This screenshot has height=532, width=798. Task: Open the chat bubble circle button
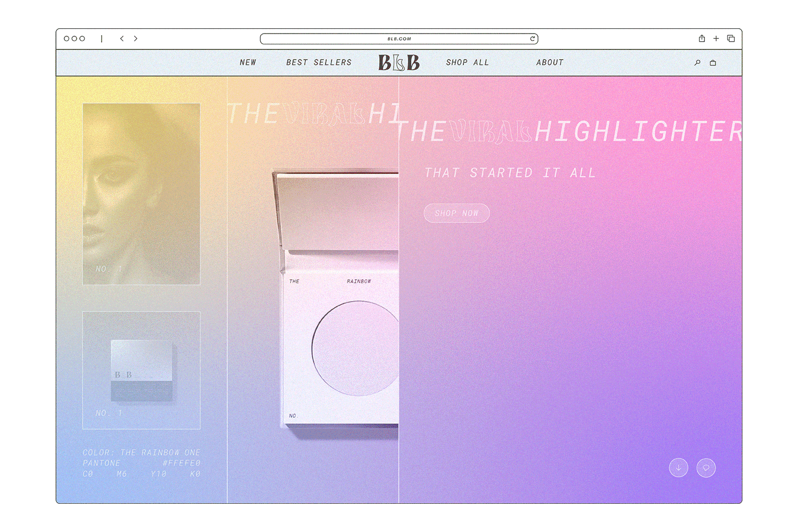[x=706, y=468]
